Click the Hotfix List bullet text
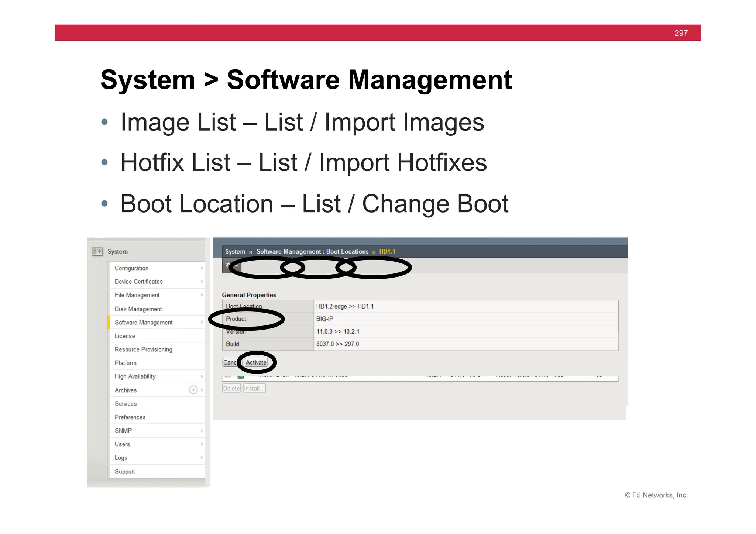 point(304,162)
